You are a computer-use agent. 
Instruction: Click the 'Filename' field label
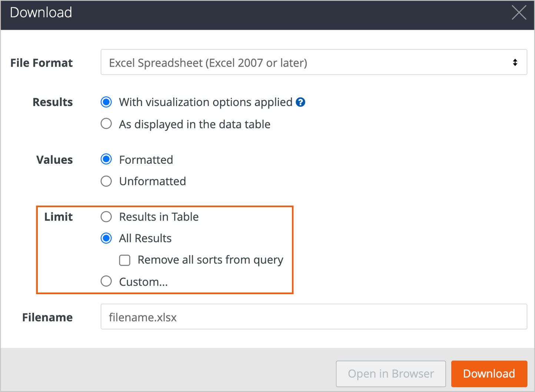tap(47, 317)
